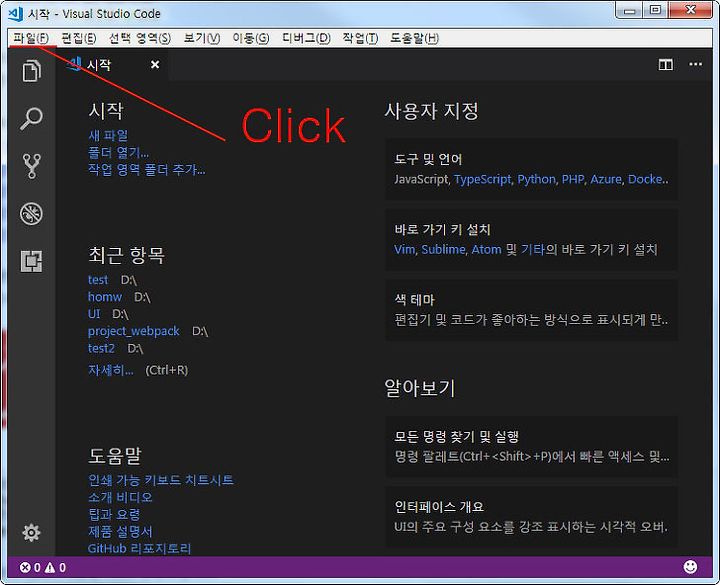This screenshot has height=585, width=720.
Task: Install Vim keybindings link
Action: 405,249
